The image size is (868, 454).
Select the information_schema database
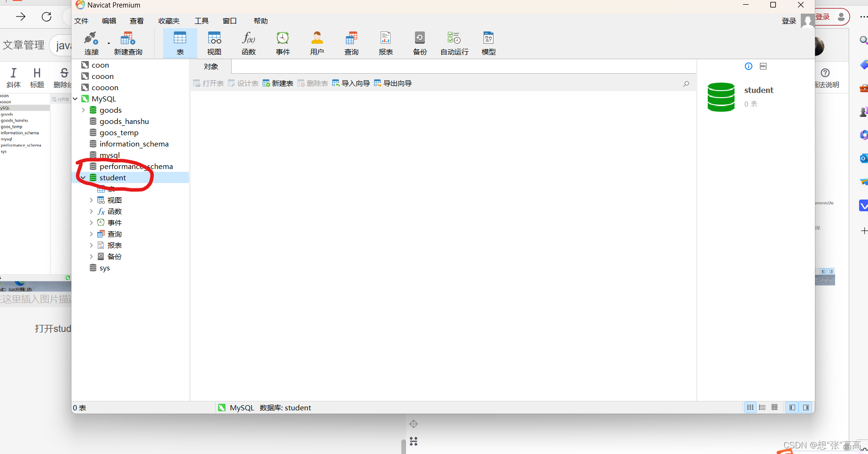pos(134,144)
